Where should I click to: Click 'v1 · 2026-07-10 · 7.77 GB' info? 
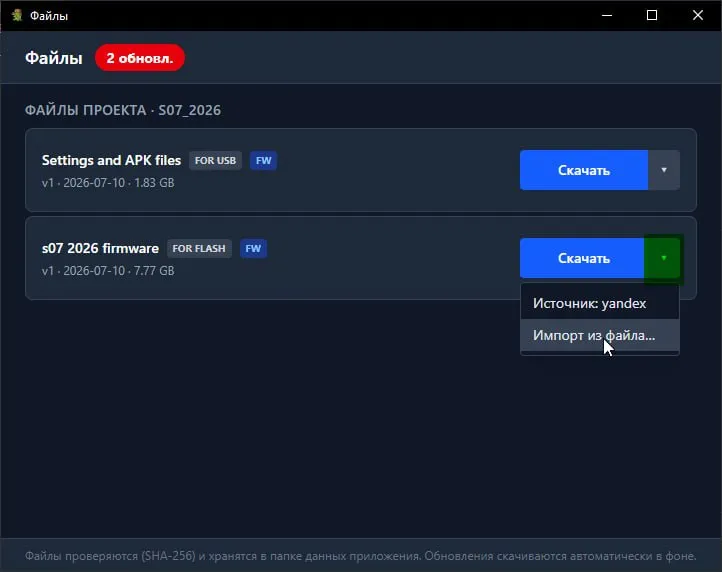(x=108, y=271)
